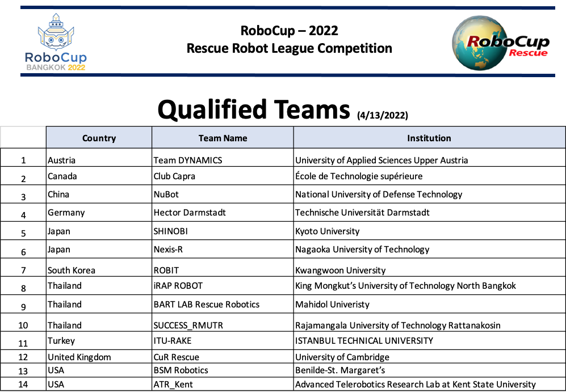Select the Club Capra team cell

[x=223, y=176]
